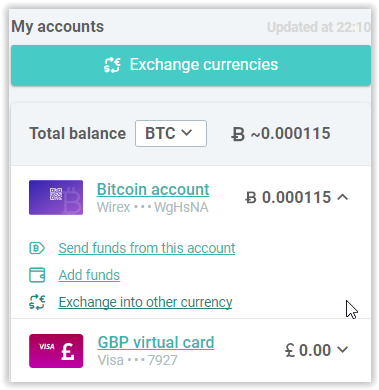Click the swap icon in Exchange currencies button
Screen dimensions: 379x390
(112, 65)
